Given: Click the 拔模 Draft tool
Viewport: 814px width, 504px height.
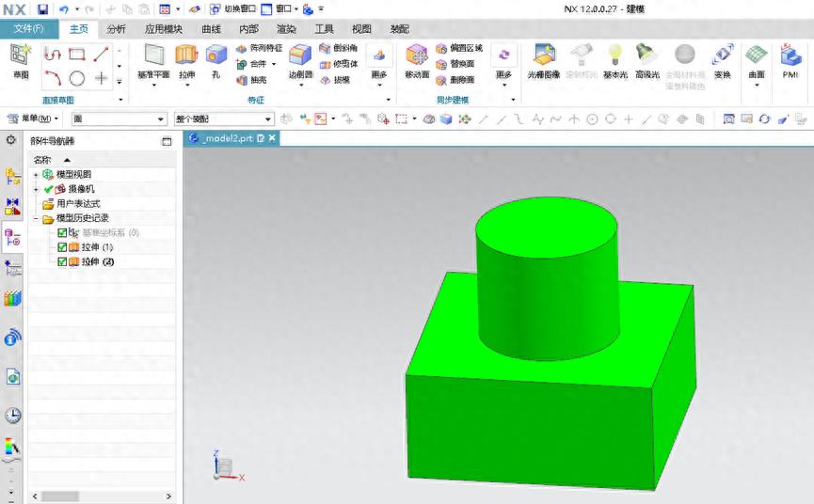Looking at the screenshot, I should 335,80.
